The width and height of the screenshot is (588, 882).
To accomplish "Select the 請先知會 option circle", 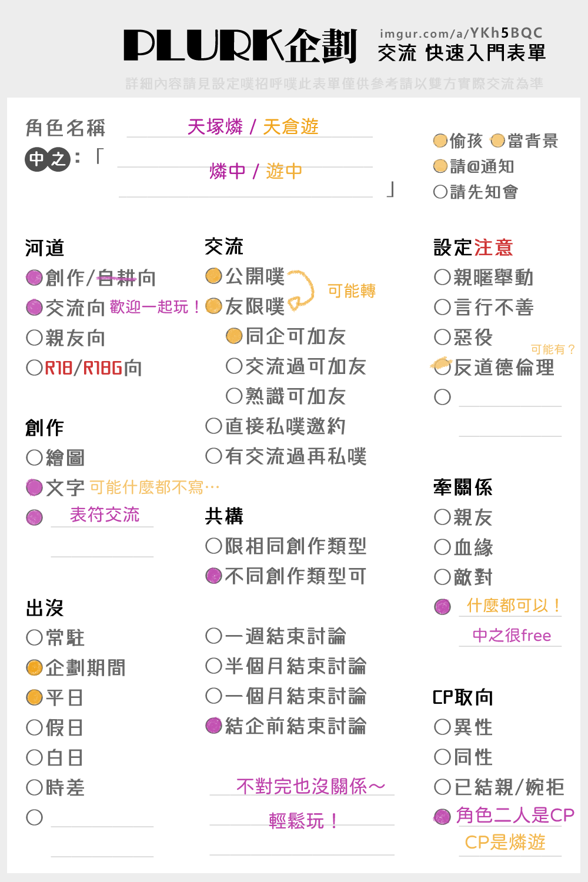I will tap(440, 192).
